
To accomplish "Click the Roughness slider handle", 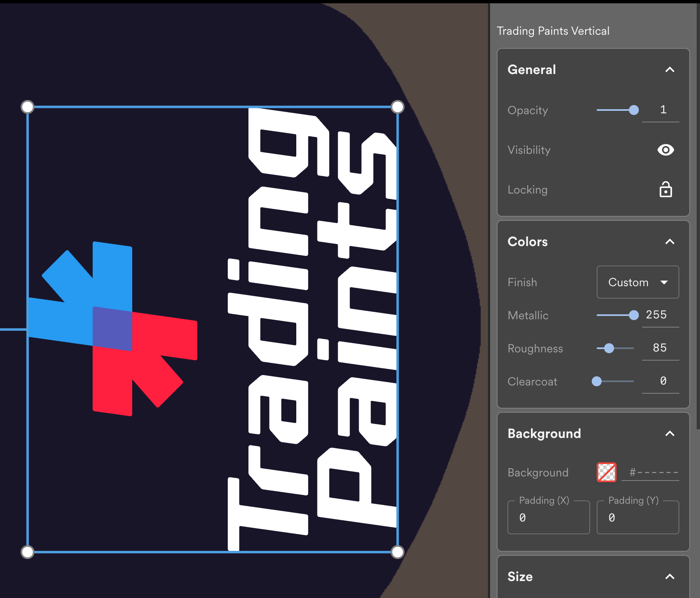I will [609, 348].
